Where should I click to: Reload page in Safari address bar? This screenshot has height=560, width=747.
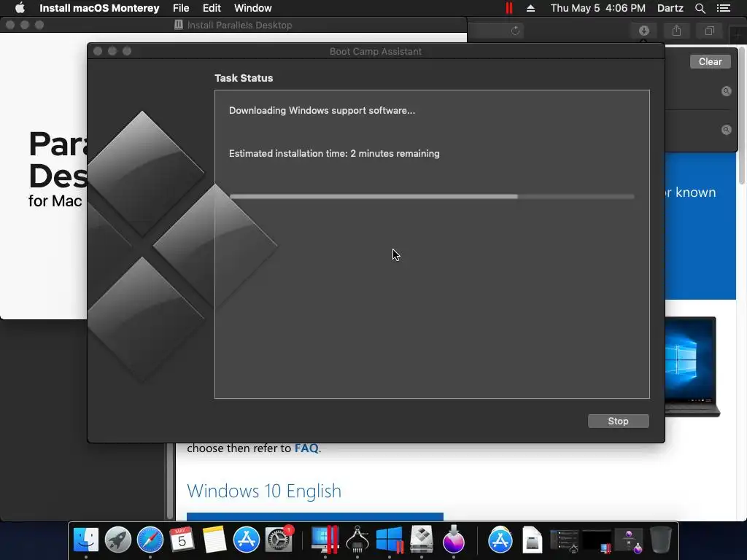pyautogui.click(x=515, y=31)
